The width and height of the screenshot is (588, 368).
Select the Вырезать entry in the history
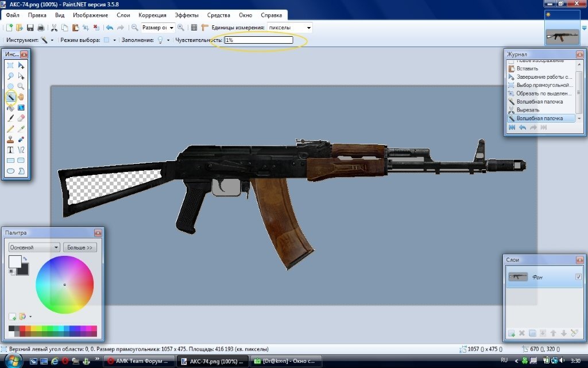528,110
